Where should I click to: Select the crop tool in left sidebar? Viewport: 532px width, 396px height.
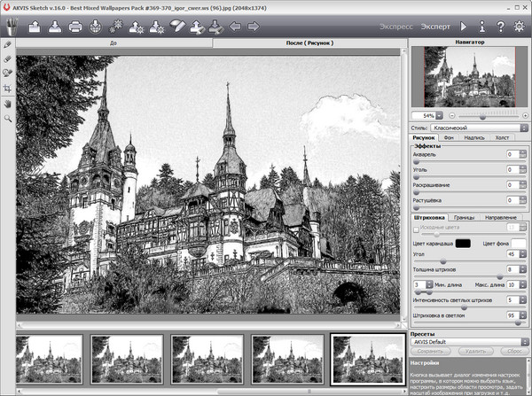pos(8,89)
